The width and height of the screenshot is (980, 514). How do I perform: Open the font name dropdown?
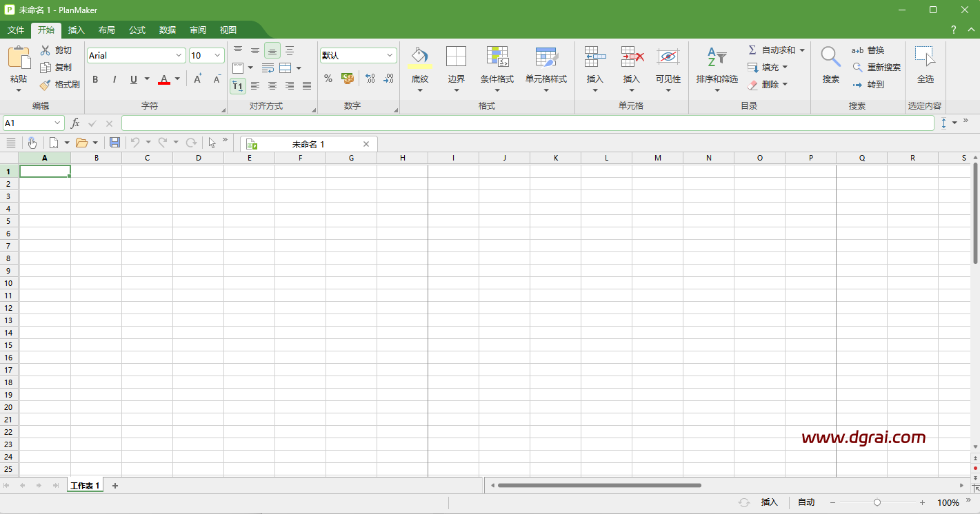coord(179,55)
